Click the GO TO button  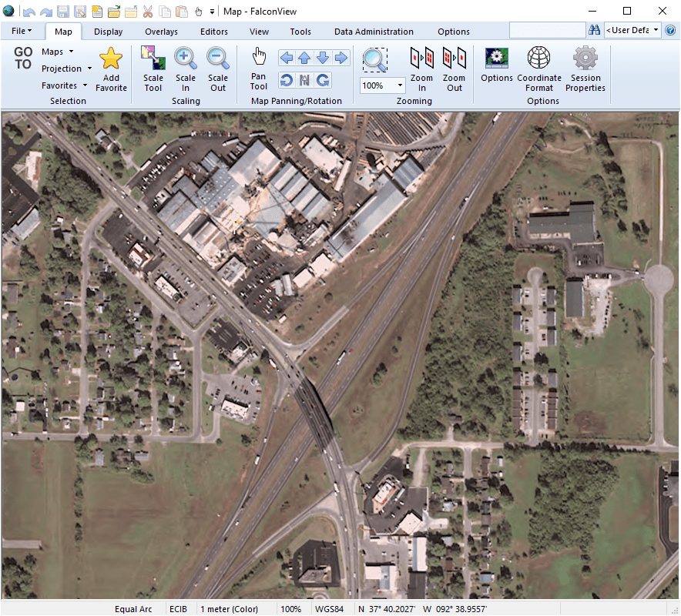tap(23, 59)
